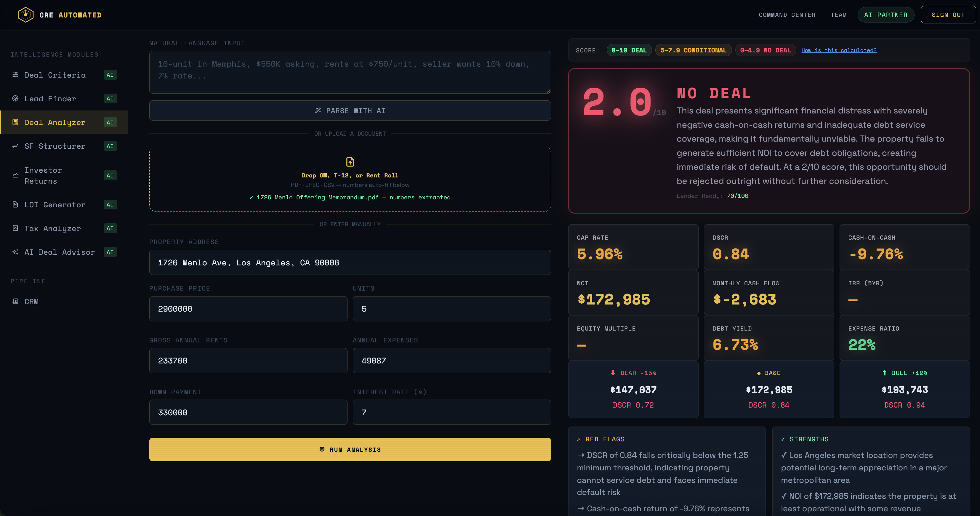
Task: Click the Investor Returns chart icon
Action: (x=15, y=175)
